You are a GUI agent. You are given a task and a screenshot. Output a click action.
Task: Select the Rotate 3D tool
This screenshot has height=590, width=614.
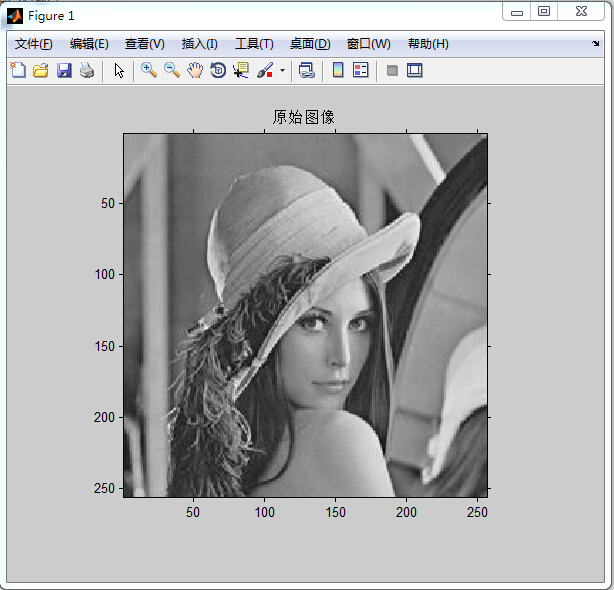tap(218, 70)
